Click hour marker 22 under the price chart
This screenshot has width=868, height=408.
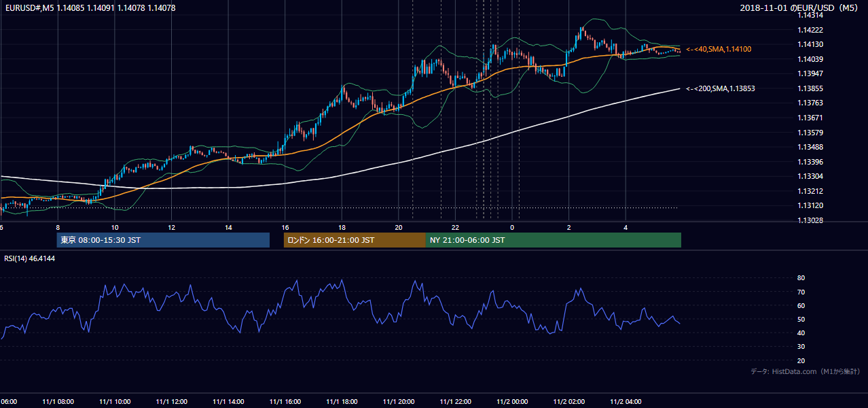[x=455, y=227]
